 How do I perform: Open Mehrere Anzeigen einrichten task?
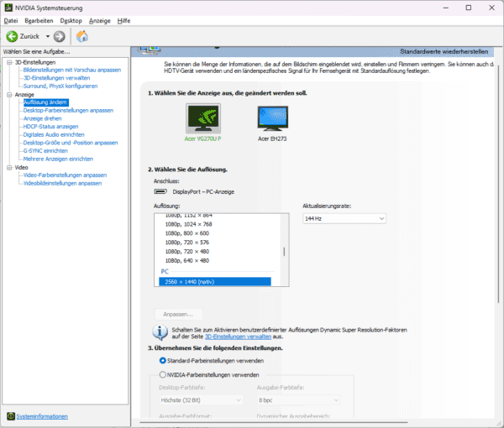pos(58,159)
